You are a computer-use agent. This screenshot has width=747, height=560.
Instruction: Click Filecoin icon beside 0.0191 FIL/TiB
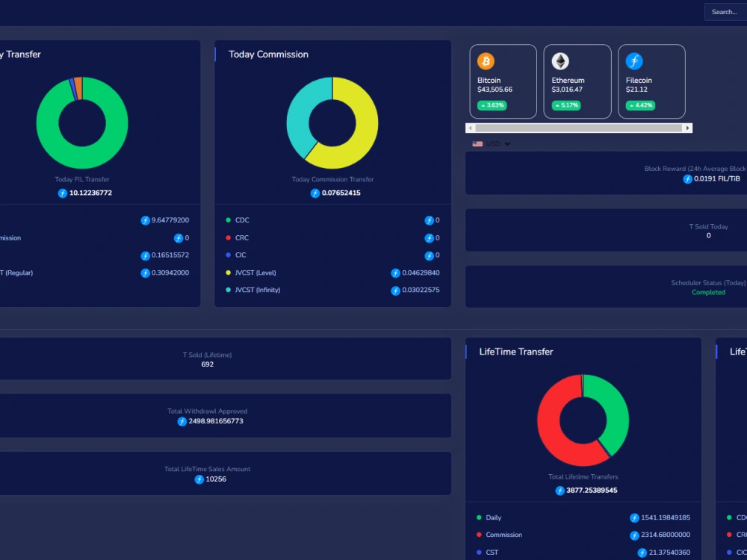(x=687, y=179)
